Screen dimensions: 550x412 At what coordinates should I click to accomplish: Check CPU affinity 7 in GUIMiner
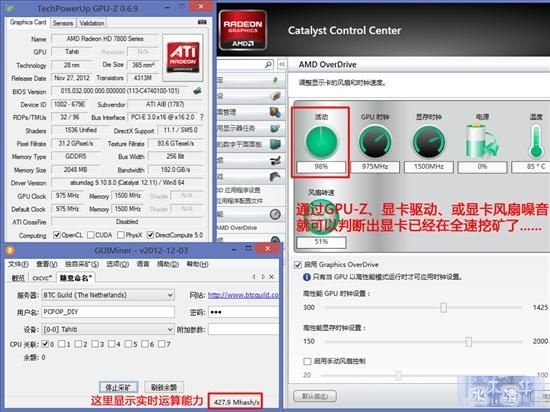(x=162, y=344)
